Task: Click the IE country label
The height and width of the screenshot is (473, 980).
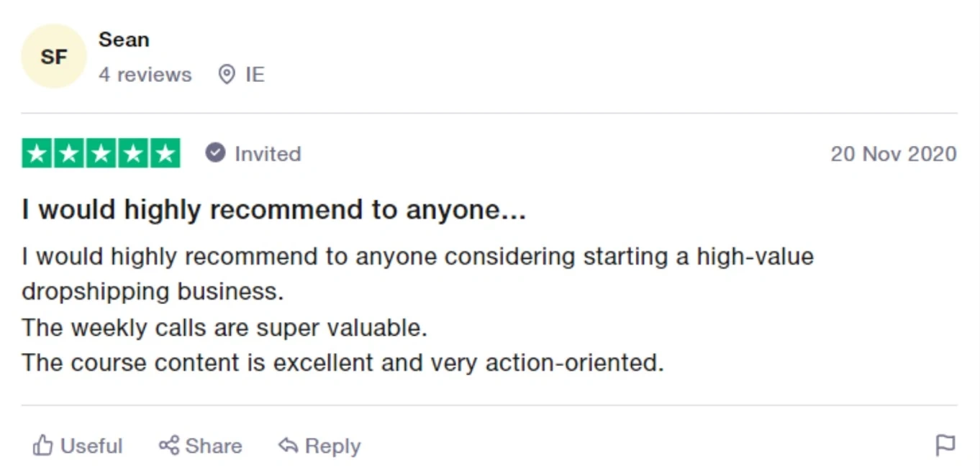Action: click(x=255, y=74)
